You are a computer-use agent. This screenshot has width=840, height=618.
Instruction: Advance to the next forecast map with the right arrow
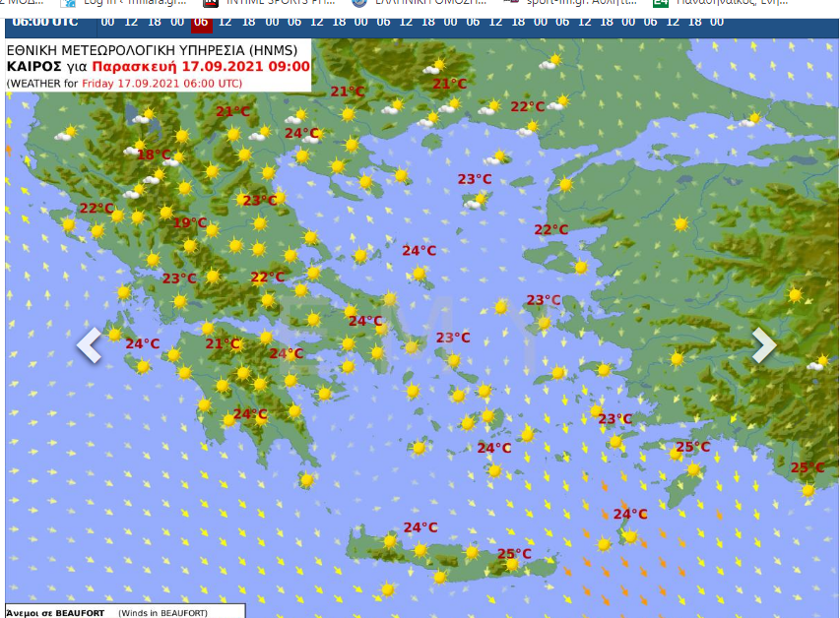764,344
